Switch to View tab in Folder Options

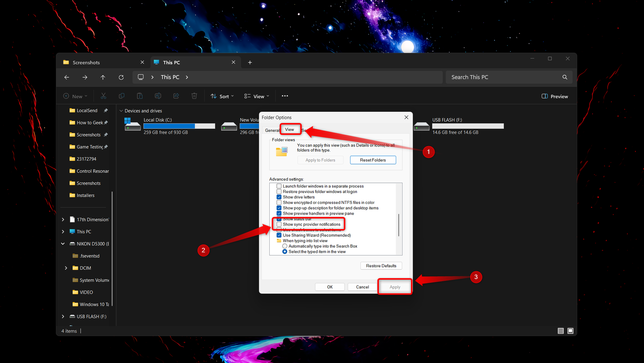coord(290,129)
